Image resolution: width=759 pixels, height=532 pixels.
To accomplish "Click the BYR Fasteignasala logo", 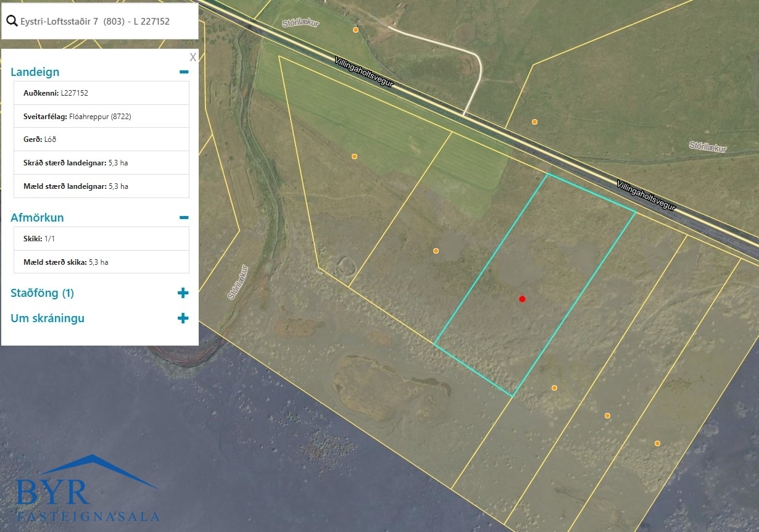I will click(87, 489).
